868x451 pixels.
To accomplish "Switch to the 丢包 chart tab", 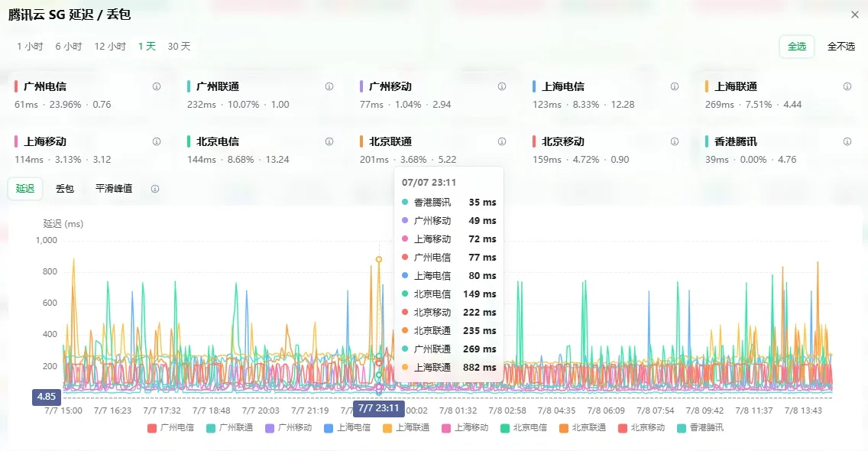I will (x=65, y=189).
